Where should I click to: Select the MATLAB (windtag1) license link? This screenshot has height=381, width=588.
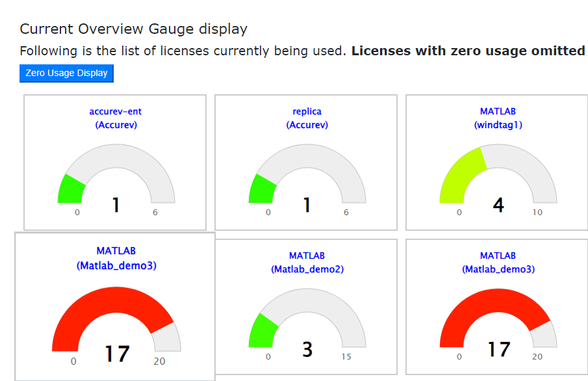[x=496, y=117]
